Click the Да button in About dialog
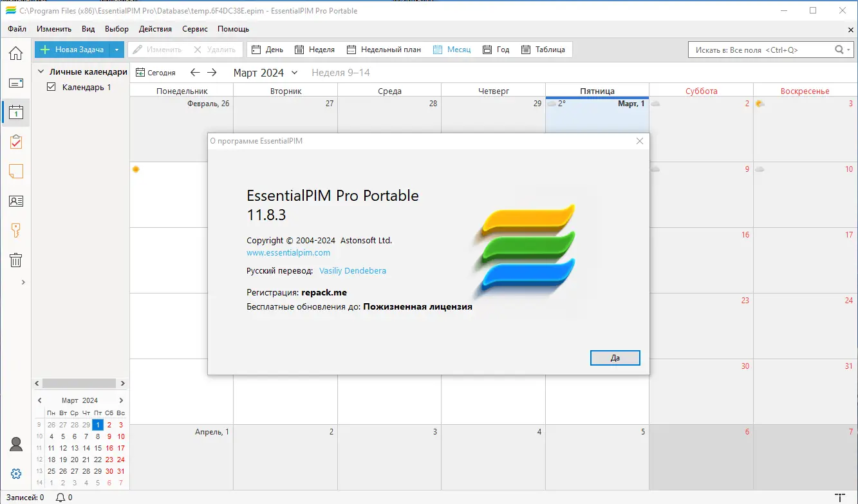 tap(615, 358)
